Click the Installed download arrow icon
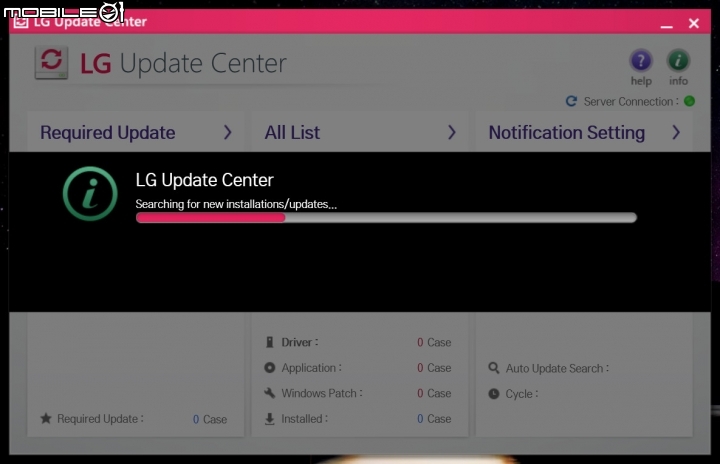The width and height of the screenshot is (720, 464). click(270, 419)
